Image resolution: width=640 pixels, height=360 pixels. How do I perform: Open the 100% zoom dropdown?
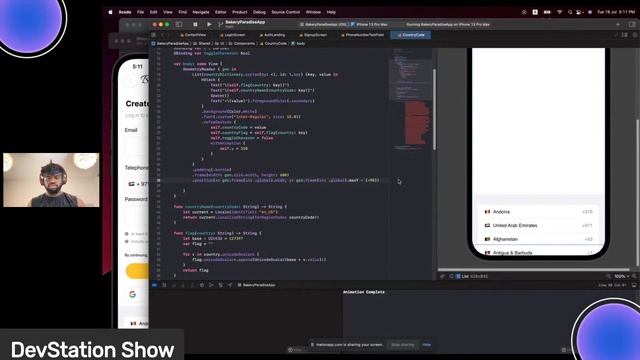622,276
